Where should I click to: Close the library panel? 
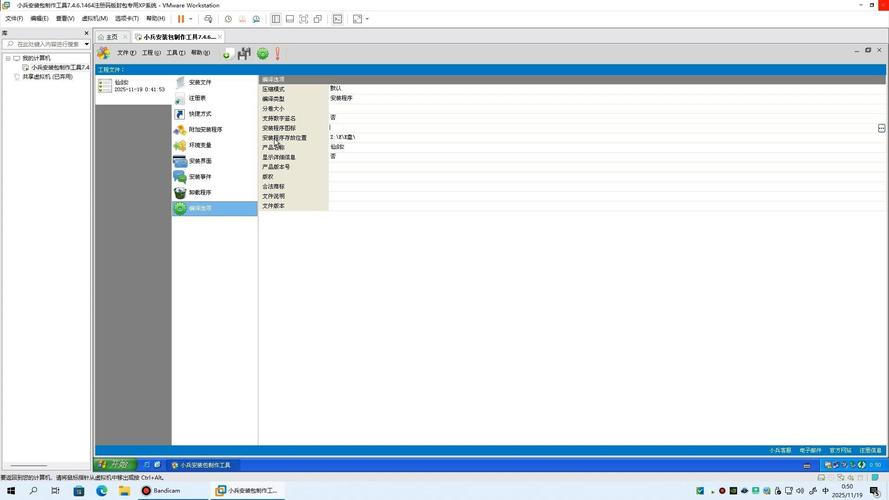[86, 33]
